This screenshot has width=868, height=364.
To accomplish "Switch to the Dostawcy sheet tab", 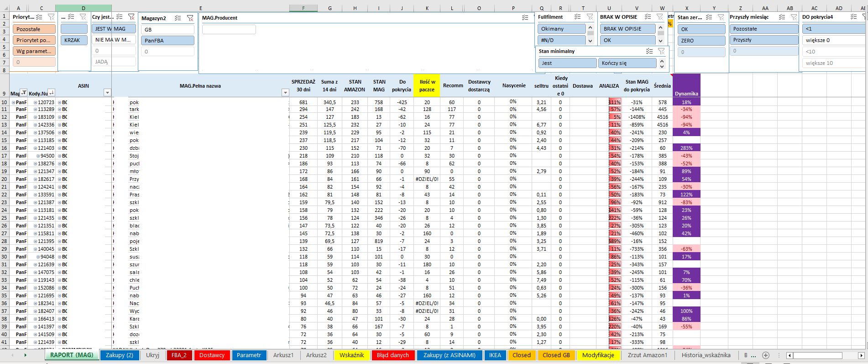I will click(x=212, y=355).
